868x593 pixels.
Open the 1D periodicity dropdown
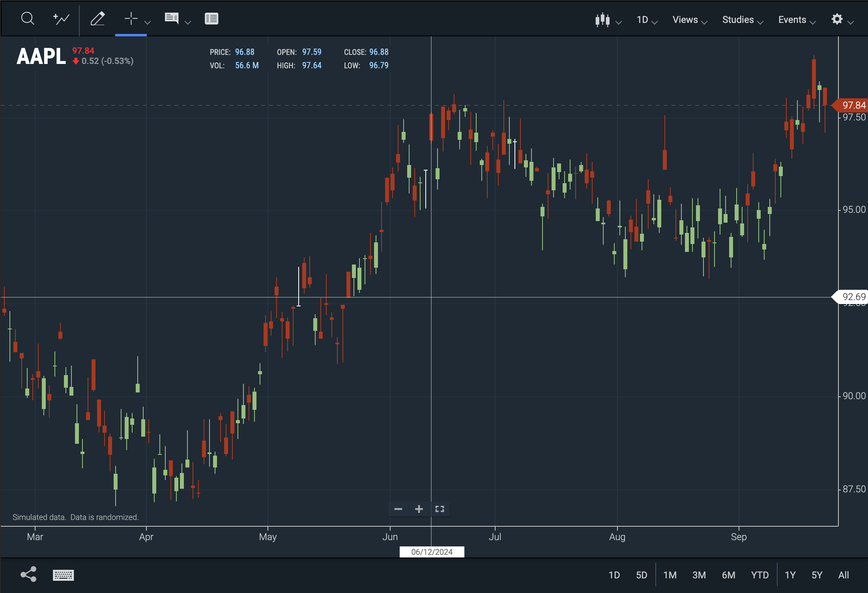[647, 20]
